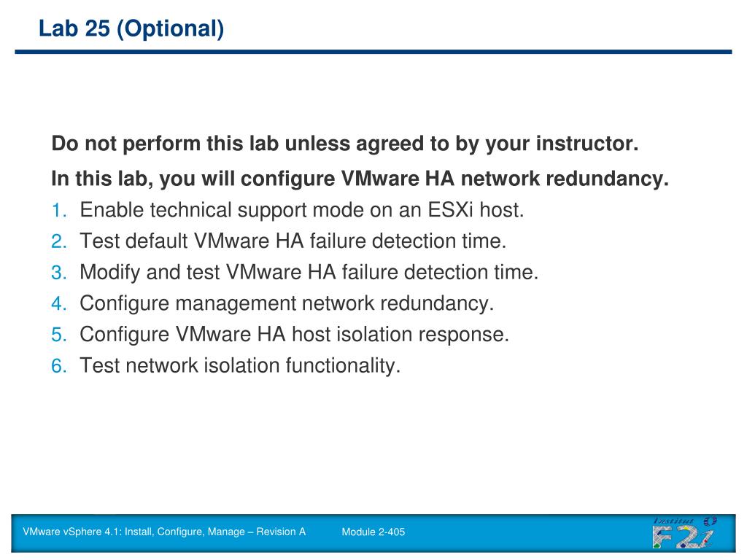The width and height of the screenshot is (747, 560).
Task: Click list number 4 marker
Action: 59,304
